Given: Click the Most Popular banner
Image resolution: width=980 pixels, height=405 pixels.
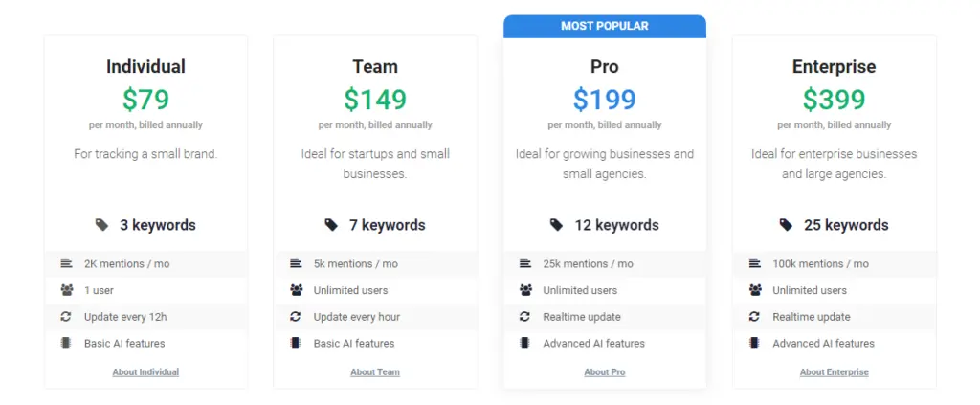Looking at the screenshot, I should [605, 26].
